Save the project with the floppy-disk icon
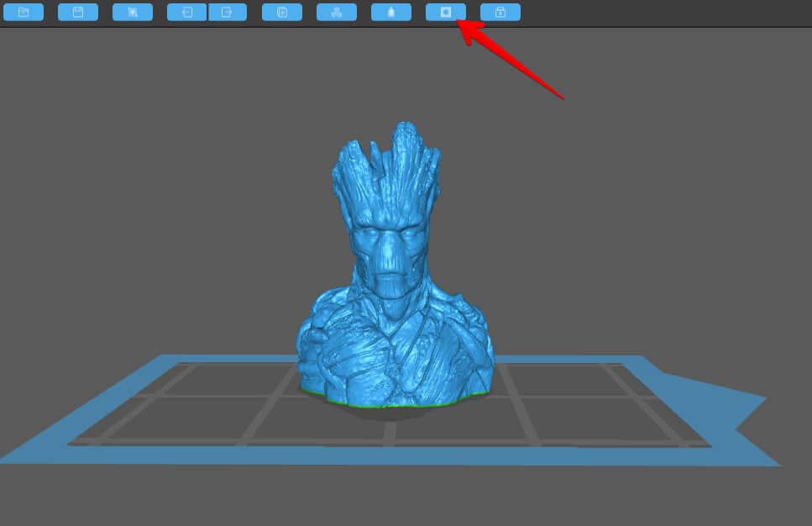The width and height of the screenshot is (812, 526). pos(78,12)
